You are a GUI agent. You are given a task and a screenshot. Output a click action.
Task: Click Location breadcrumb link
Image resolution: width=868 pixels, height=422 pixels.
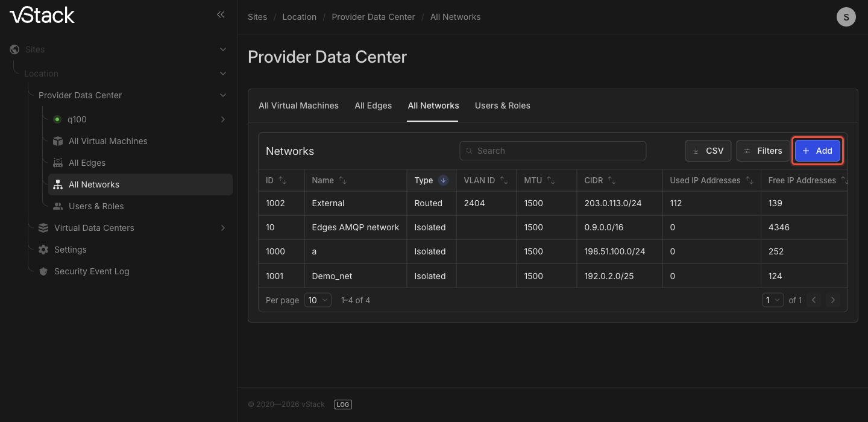click(300, 17)
